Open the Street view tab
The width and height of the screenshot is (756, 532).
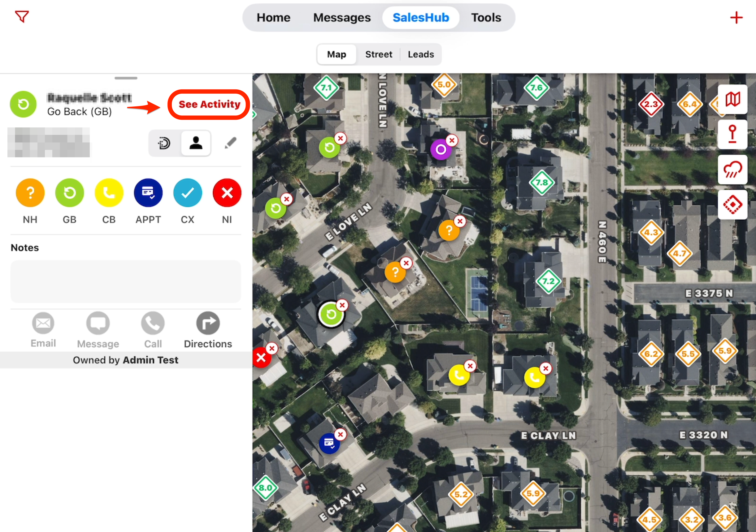[378, 54]
